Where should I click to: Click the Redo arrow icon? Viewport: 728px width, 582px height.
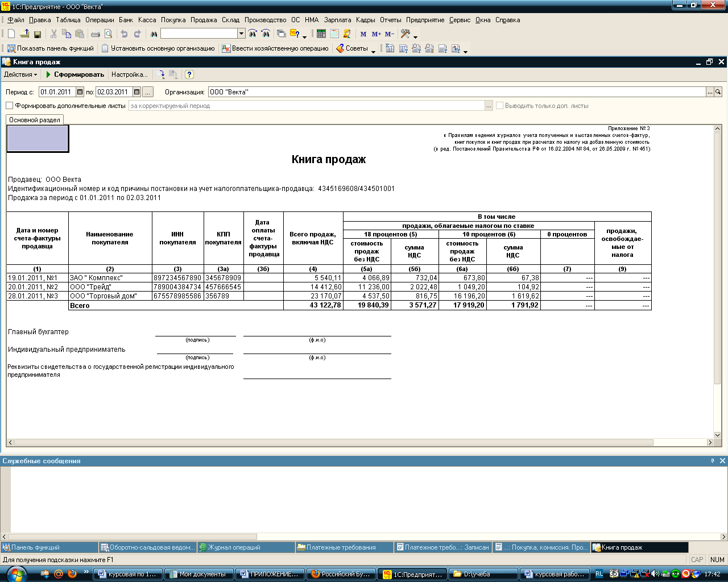[x=137, y=34]
